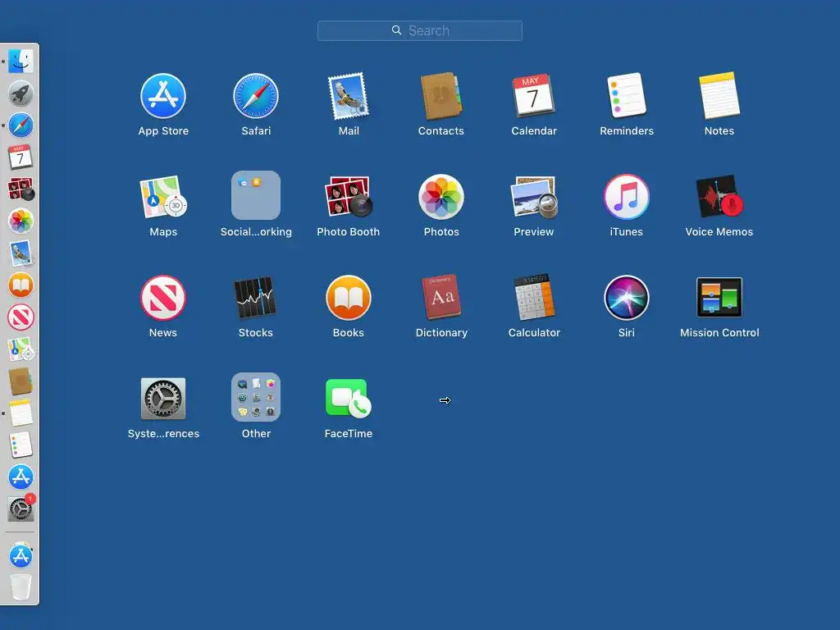Open Mail stamp icon in Dock
840x630 pixels.
(x=21, y=253)
